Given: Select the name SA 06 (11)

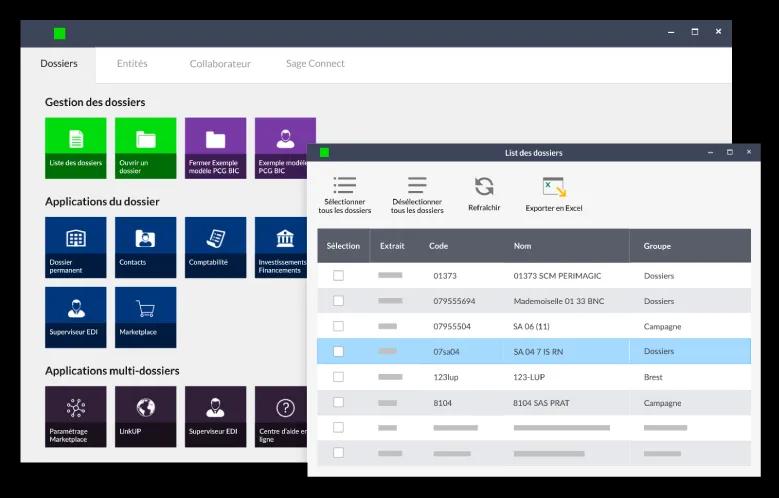Looking at the screenshot, I should point(531,327).
